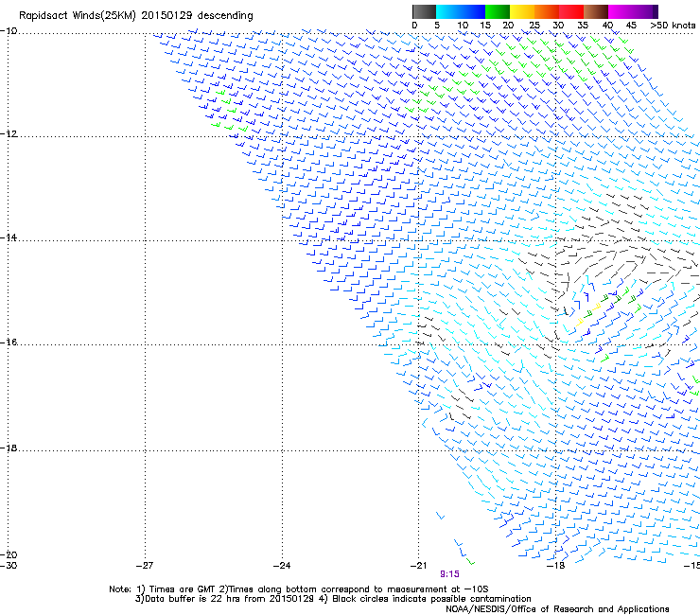
Task: Select the green 15-20 knots legend segment
Action: [x=498, y=11]
